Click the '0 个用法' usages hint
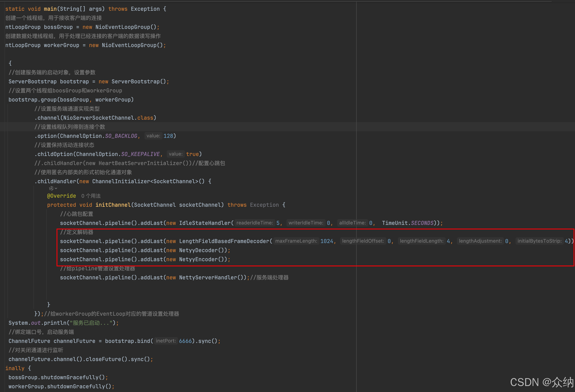Image resolution: width=575 pixels, height=392 pixels. (91, 196)
